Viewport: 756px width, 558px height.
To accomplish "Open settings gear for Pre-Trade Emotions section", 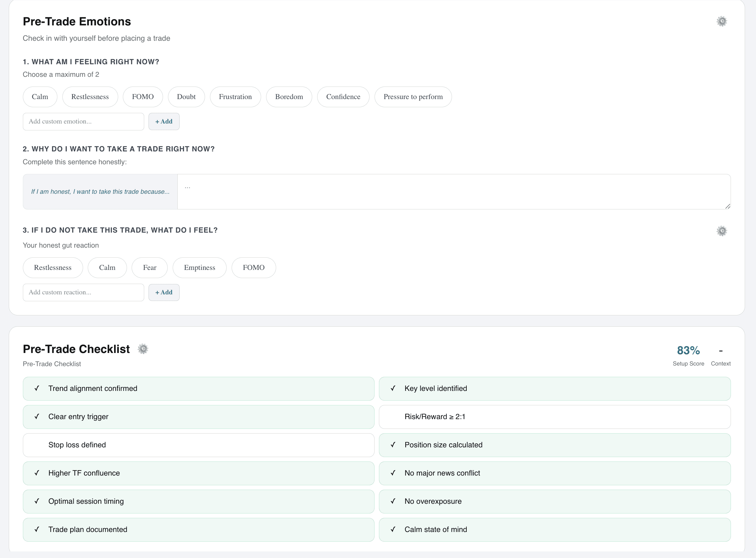I will pos(722,21).
